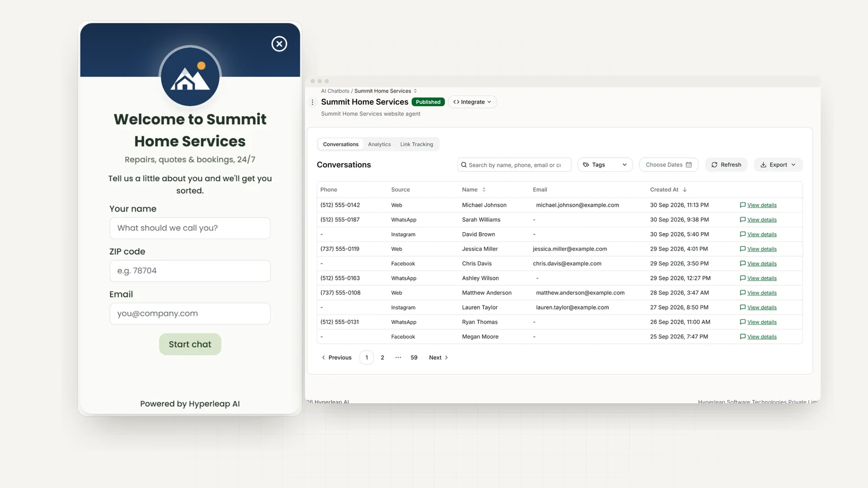The height and width of the screenshot is (488, 868).
Task: Click the chat icon in David Brown row
Action: 743,234
